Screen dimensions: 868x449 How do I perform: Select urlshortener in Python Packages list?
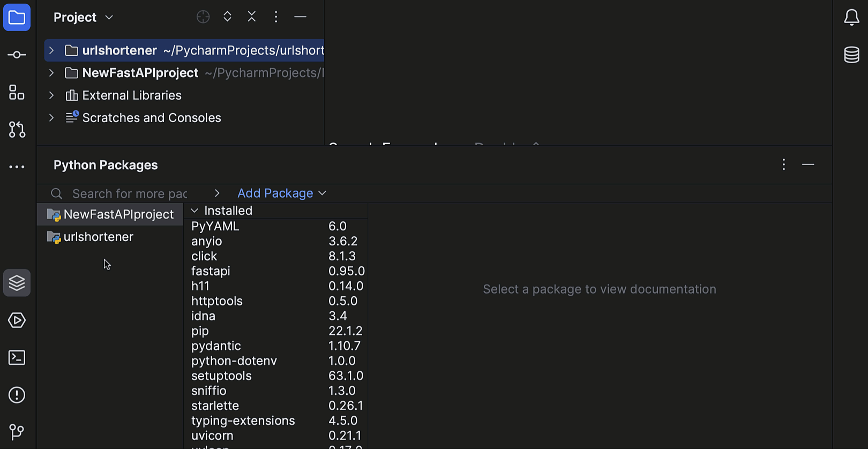tap(98, 237)
